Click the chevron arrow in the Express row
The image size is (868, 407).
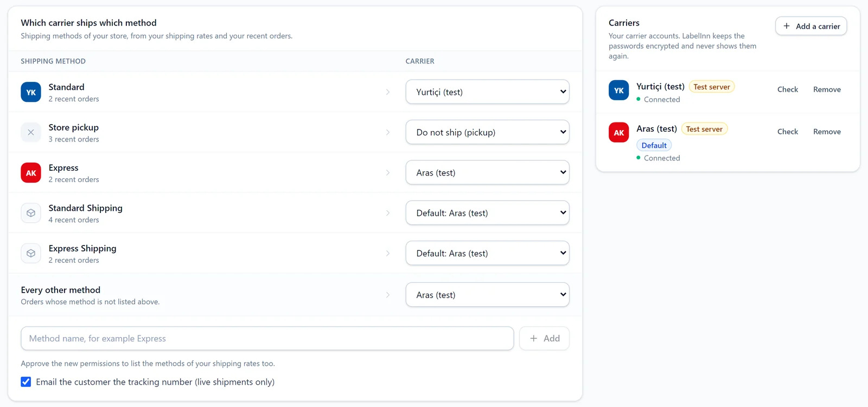388,173
